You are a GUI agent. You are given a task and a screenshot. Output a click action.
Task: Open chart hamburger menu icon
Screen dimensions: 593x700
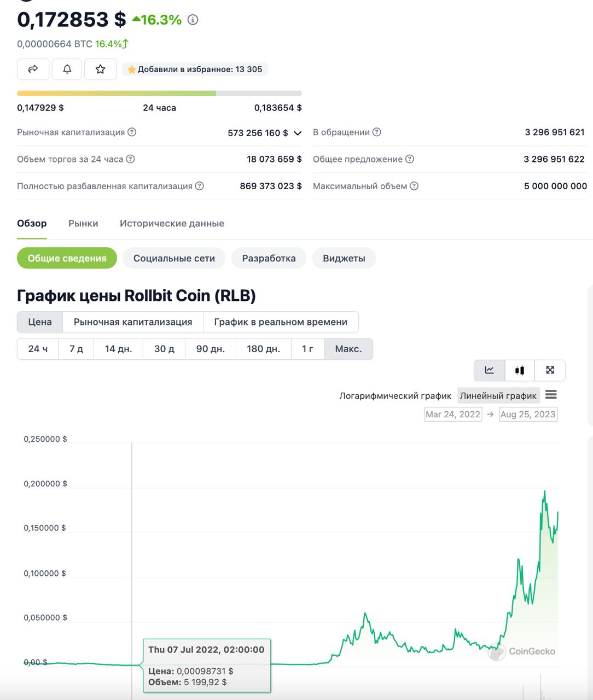pos(551,395)
